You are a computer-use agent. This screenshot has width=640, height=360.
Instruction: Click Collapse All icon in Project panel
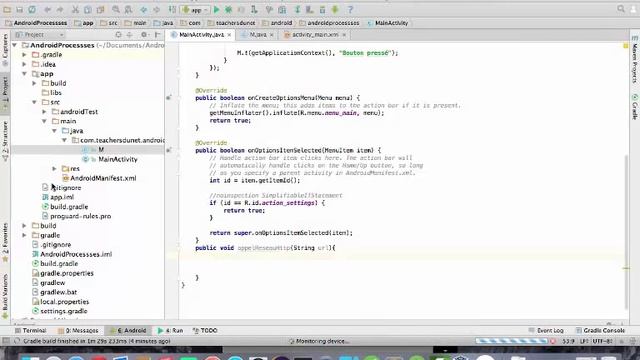click(129, 35)
